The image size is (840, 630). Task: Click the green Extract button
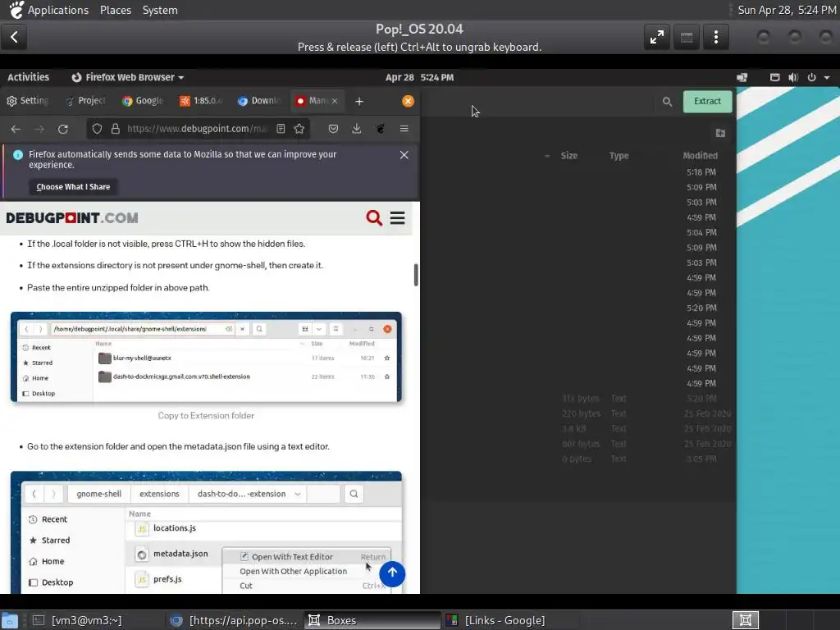pyautogui.click(x=707, y=101)
